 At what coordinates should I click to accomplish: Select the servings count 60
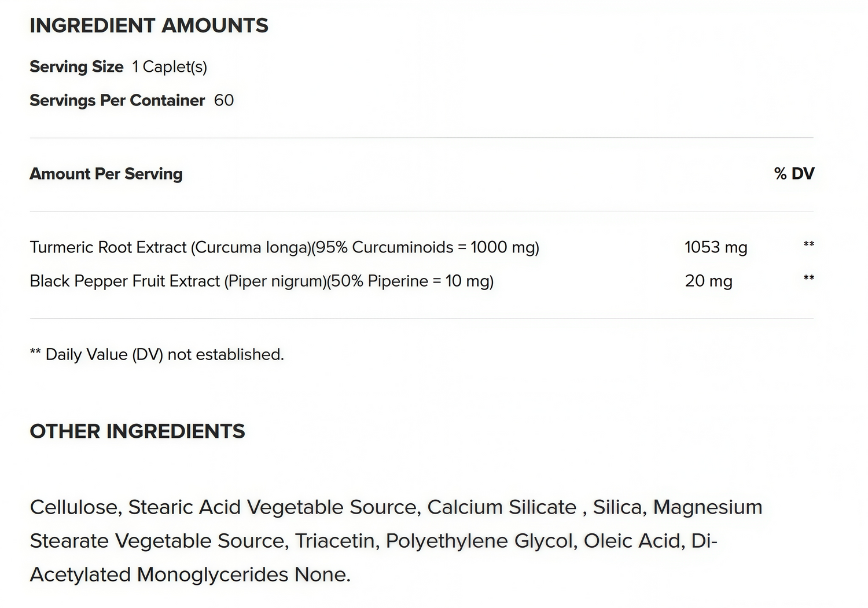click(x=224, y=100)
